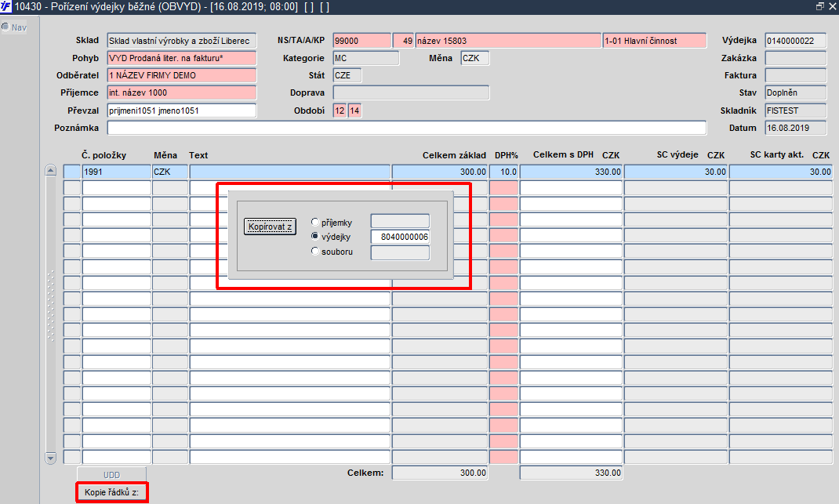Click the Celkem s DPH cell 330.00 in row 1991

pos(572,172)
